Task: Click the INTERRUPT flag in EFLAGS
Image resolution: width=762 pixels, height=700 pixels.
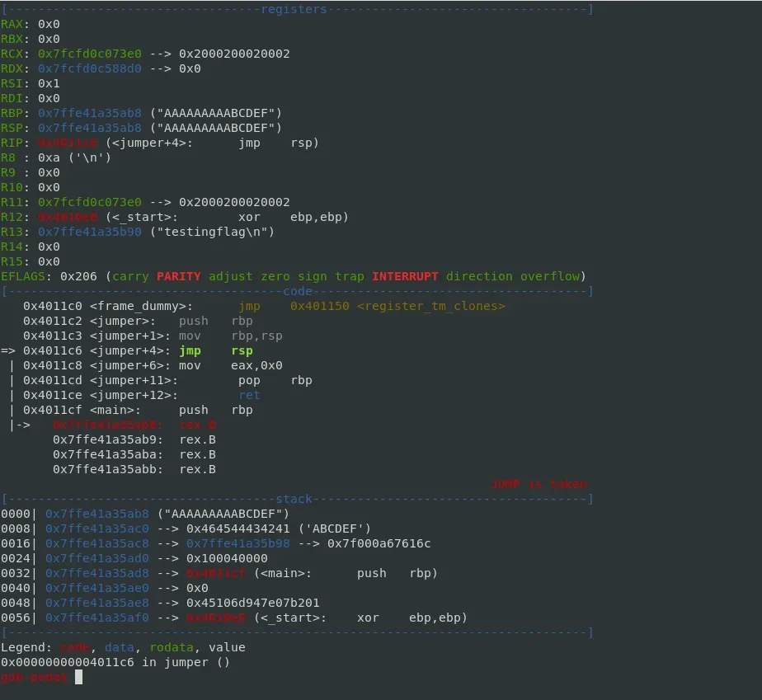Action: (x=405, y=276)
